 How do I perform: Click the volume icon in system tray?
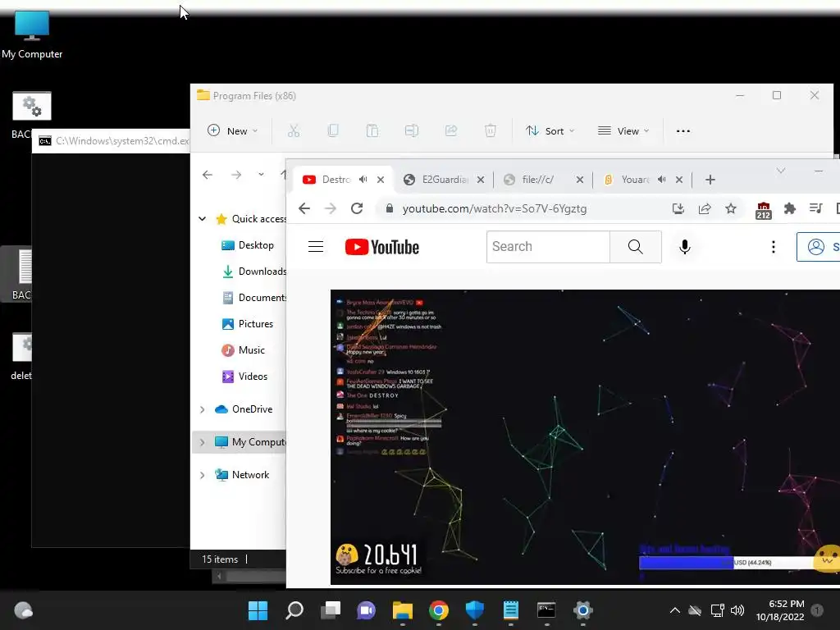pos(737,610)
